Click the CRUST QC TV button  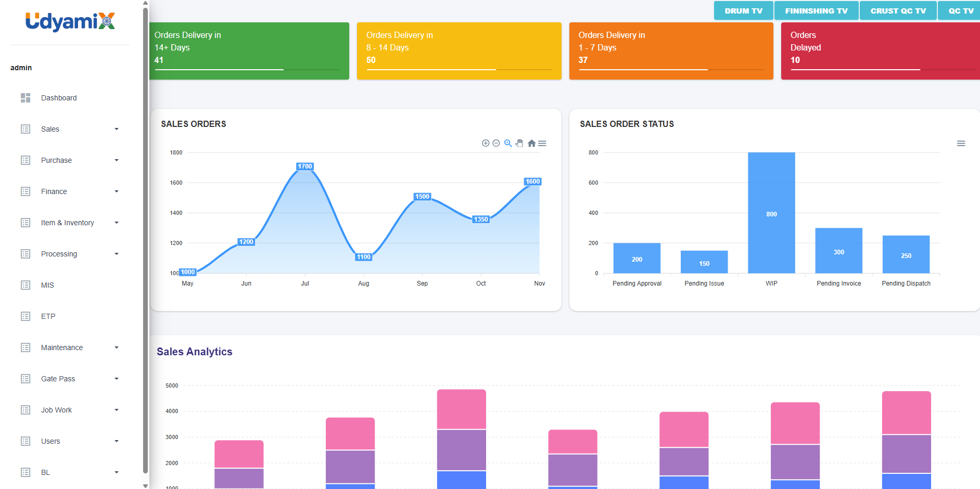tap(898, 10)
